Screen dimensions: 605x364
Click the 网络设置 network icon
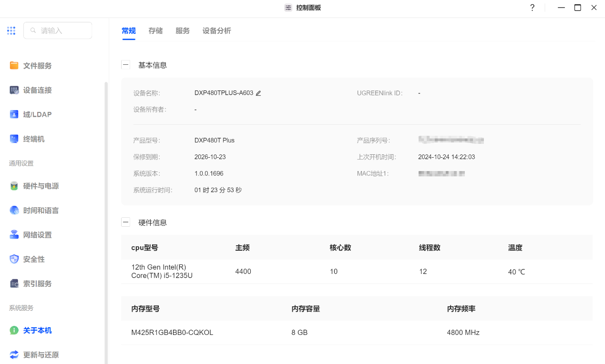(x=14, y=234)
